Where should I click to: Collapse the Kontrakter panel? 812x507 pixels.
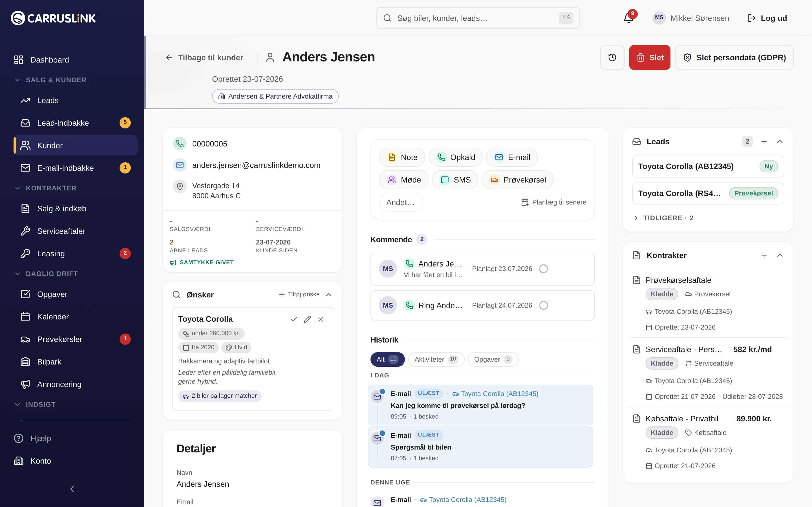coord(780,255)
